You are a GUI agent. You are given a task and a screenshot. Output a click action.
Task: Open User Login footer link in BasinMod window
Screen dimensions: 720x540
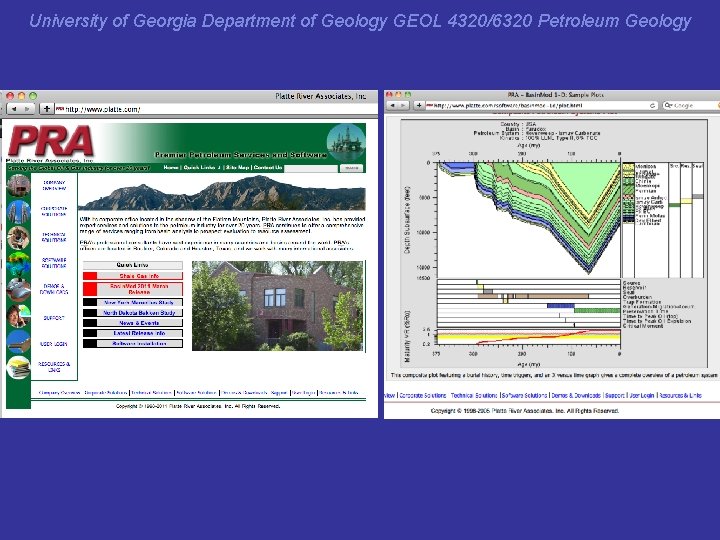(x=641, y=395)
